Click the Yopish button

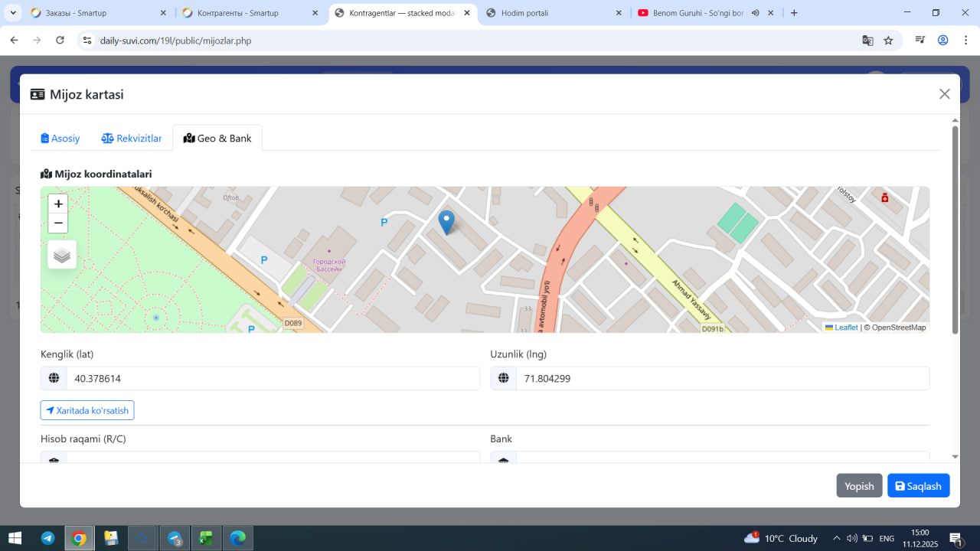pyautogui.click(x=859, y=486)
